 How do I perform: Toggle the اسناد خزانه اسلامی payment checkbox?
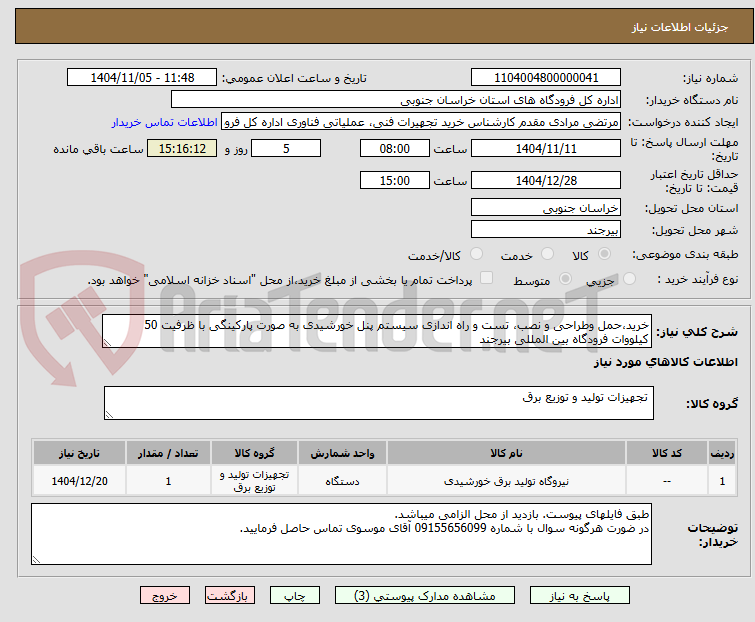[487, 278]
